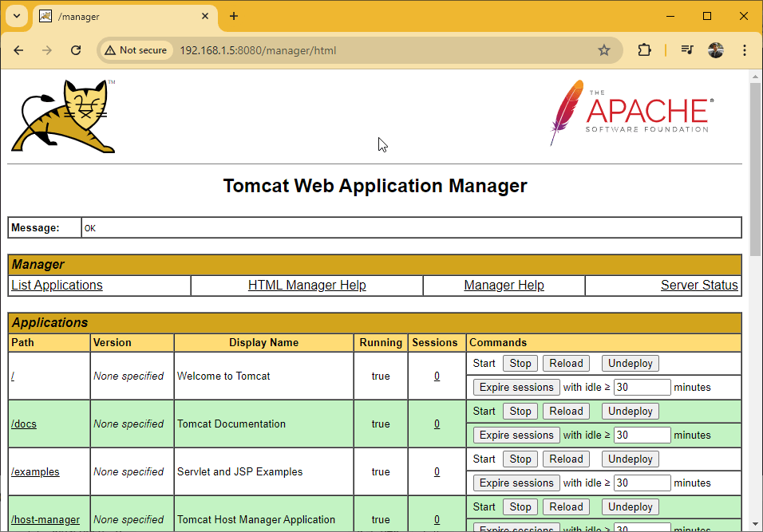Expand the tab search dropdown chevron

[17, 16]
